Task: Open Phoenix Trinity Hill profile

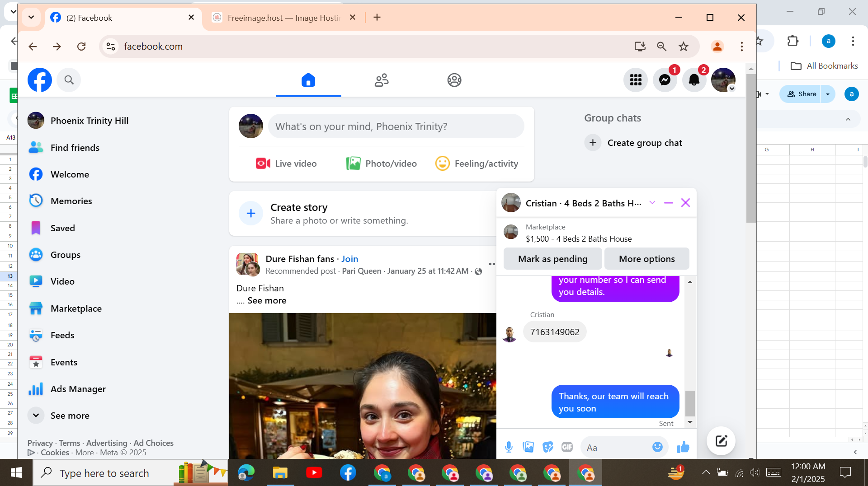Action: click(x=90, y=121)
